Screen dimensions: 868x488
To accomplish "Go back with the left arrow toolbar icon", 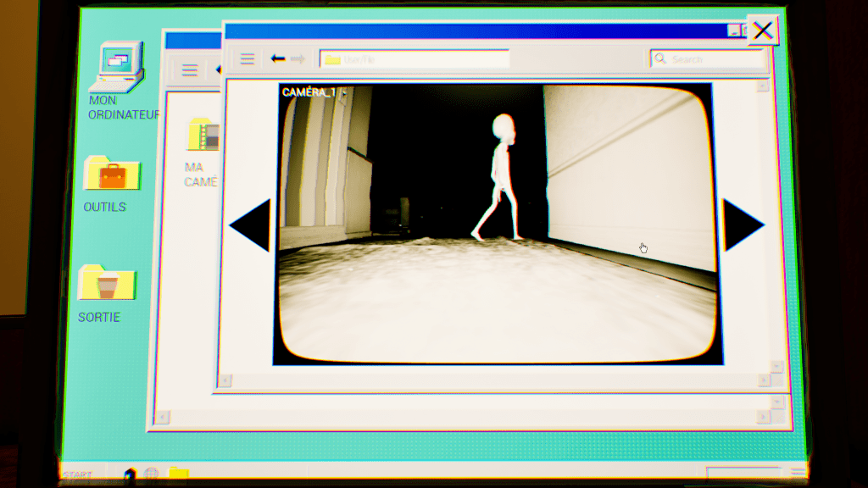I will pos(277,58).
